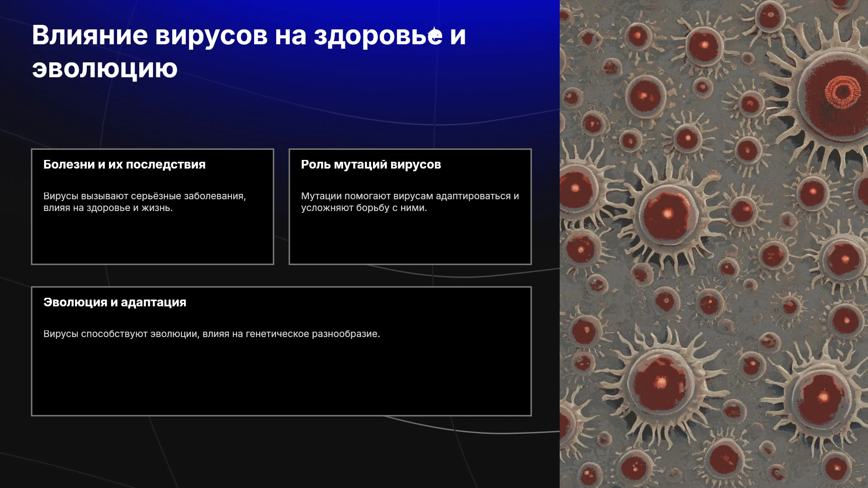Click the heading Роль мутаций вирусов
868x488 pixels.
371,164
